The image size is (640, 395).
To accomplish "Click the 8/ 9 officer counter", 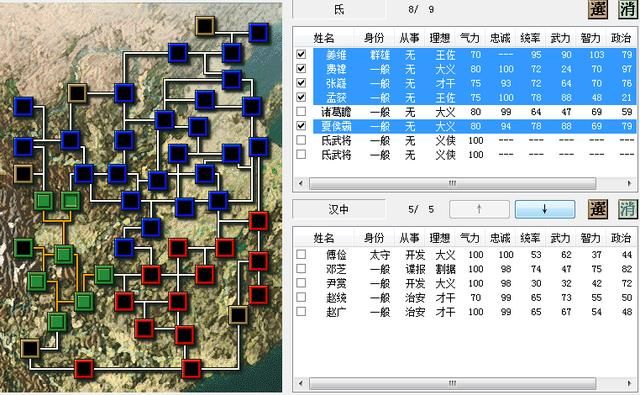I will [421, 9].
